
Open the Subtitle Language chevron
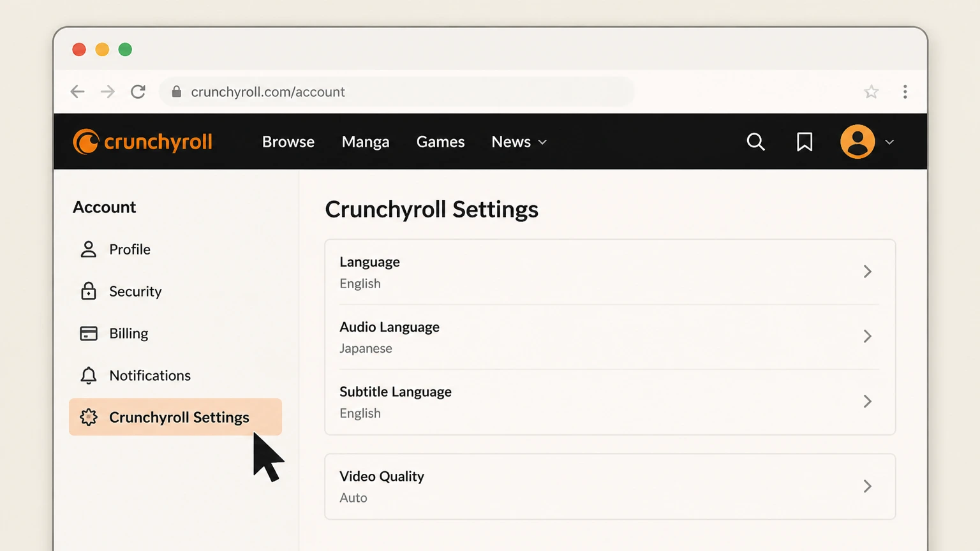(x=867, y=401)
